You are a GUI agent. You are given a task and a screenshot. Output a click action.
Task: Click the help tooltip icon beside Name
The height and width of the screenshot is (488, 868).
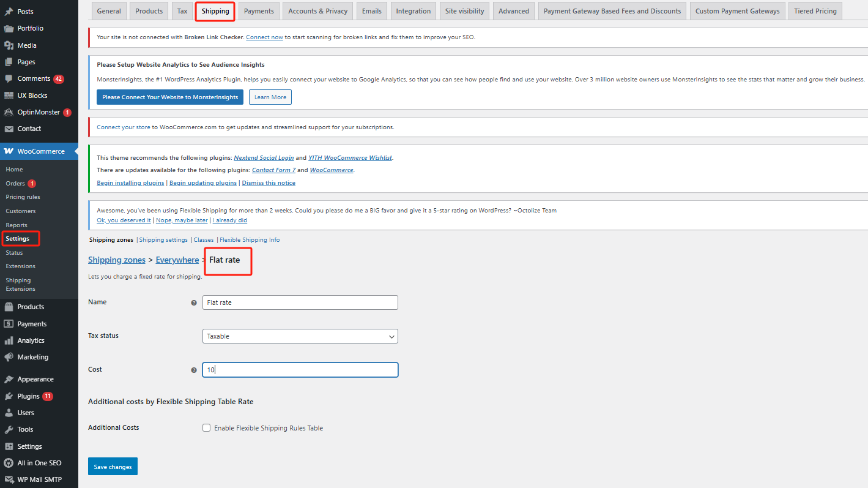194,302
